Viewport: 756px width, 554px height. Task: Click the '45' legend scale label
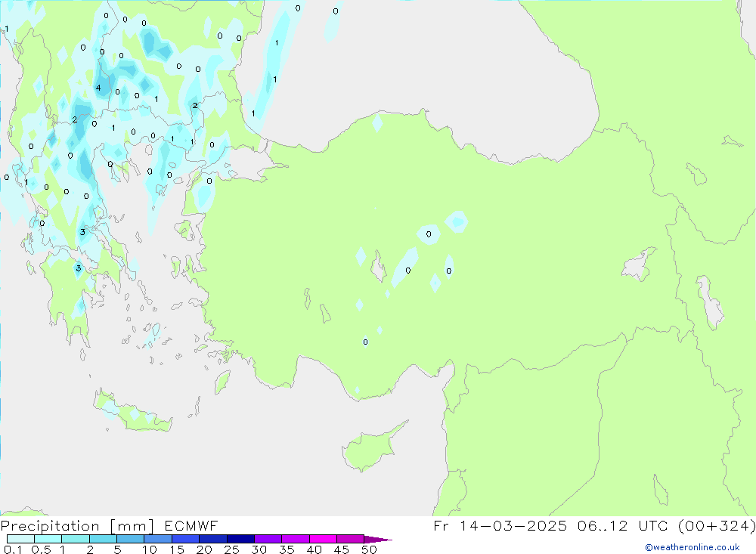pyautogui.click(x=342, y=549)
